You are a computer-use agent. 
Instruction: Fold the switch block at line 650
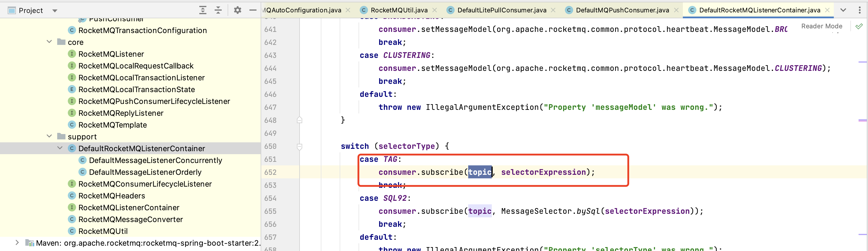[x=300, y=146]
